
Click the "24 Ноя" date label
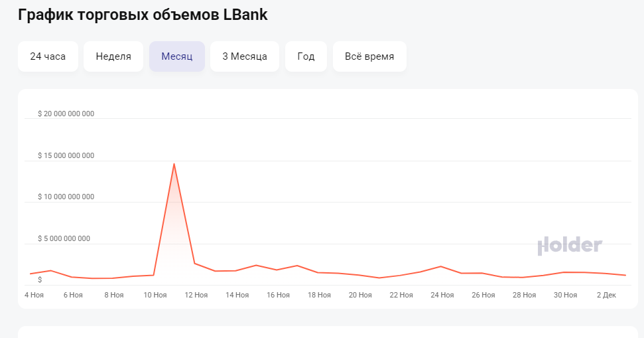(442, 295)
